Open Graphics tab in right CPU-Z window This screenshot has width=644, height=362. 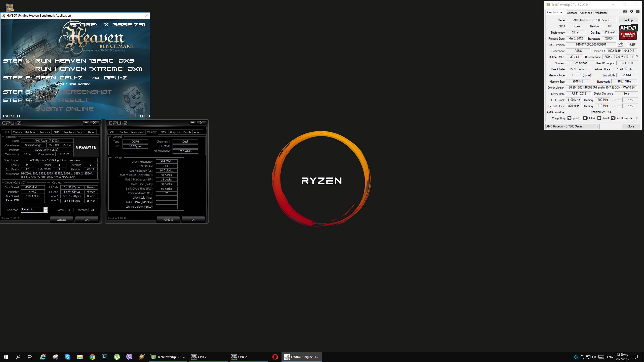click(175, 132)
